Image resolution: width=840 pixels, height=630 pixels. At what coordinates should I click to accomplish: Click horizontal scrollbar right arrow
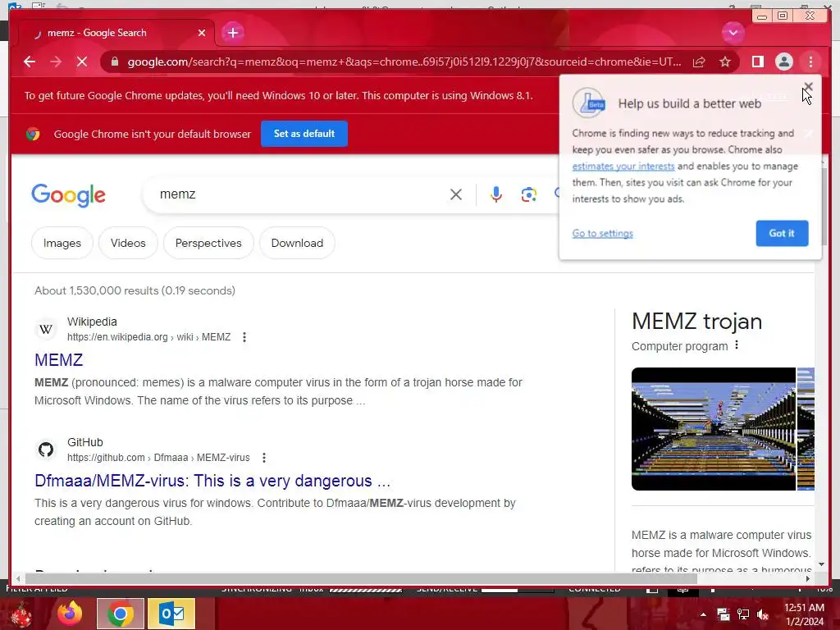[x=808, y=578]
